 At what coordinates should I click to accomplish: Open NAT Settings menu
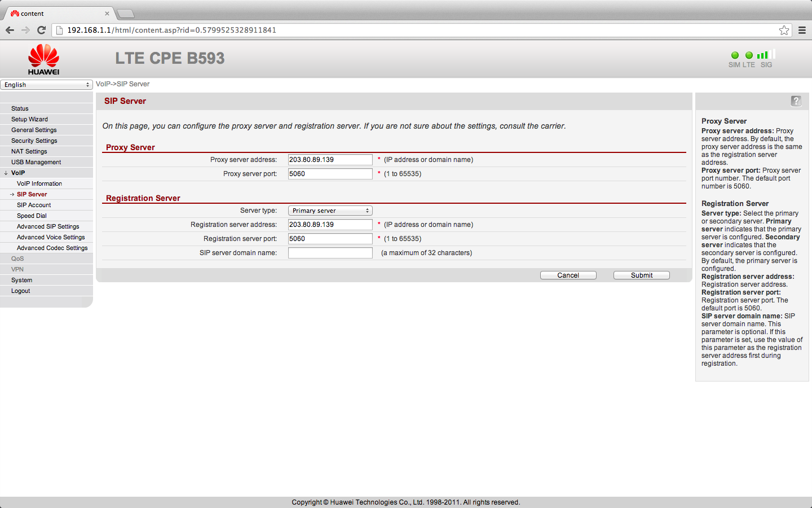point(29,151)
